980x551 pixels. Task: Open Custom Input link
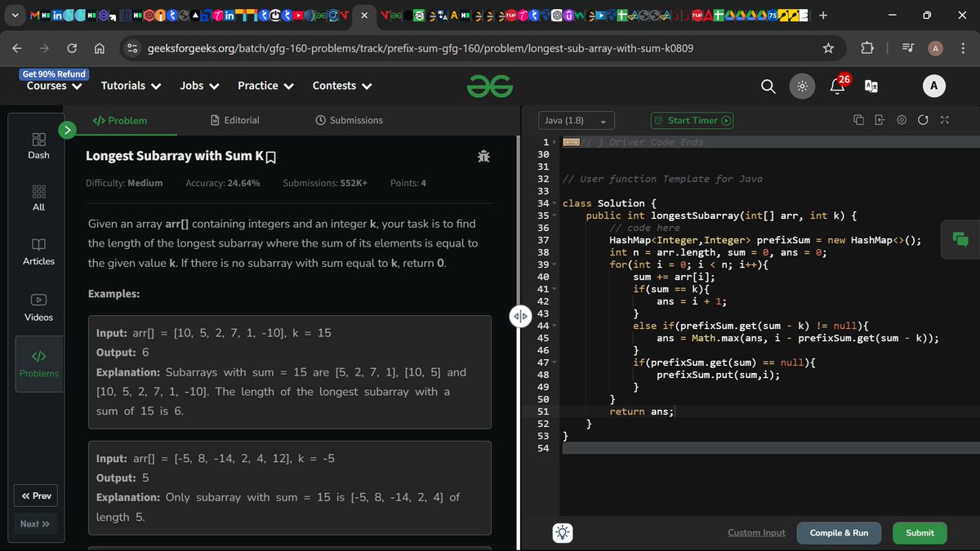coord(756,532)
